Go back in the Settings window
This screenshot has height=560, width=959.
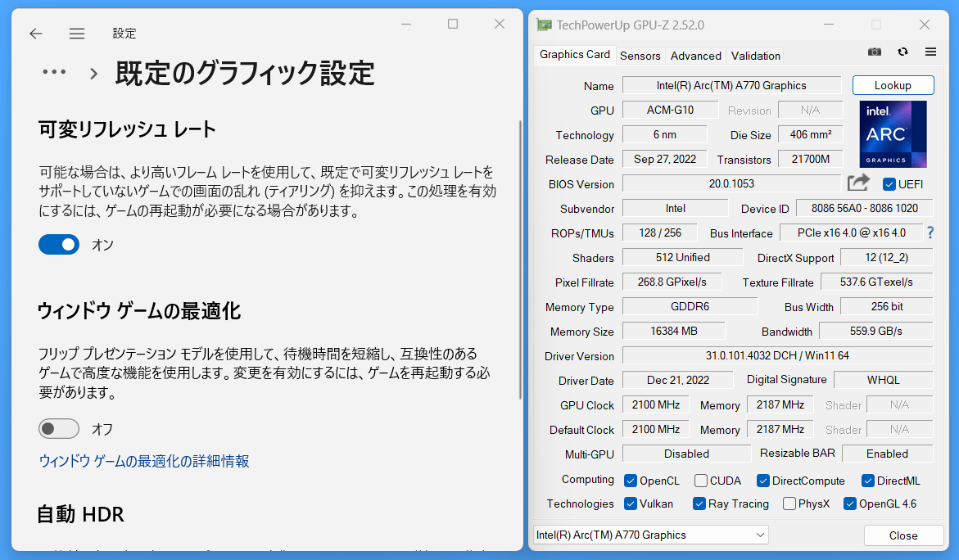click(x=36, y=34)
